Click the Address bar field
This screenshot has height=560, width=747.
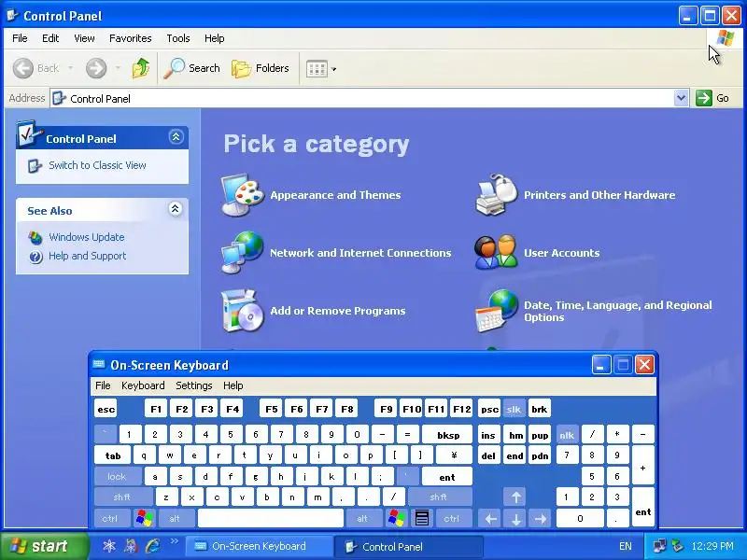(x=362, y=99)
